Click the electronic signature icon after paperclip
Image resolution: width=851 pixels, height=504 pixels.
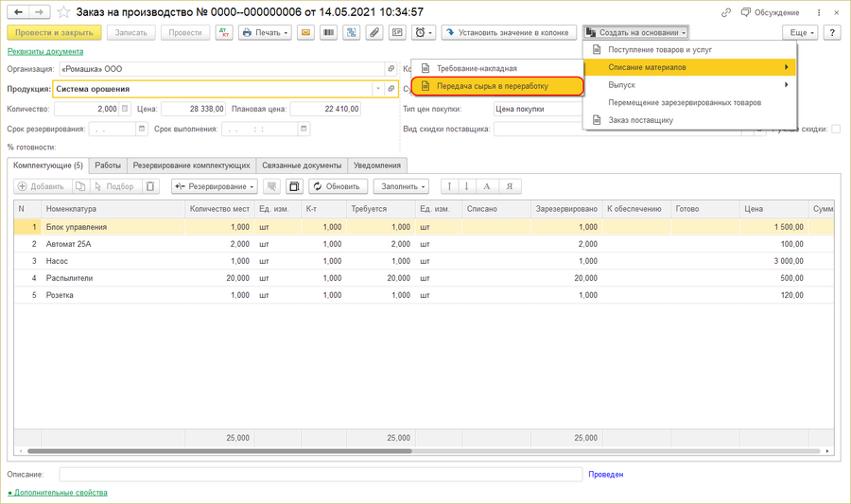(397, 32)
